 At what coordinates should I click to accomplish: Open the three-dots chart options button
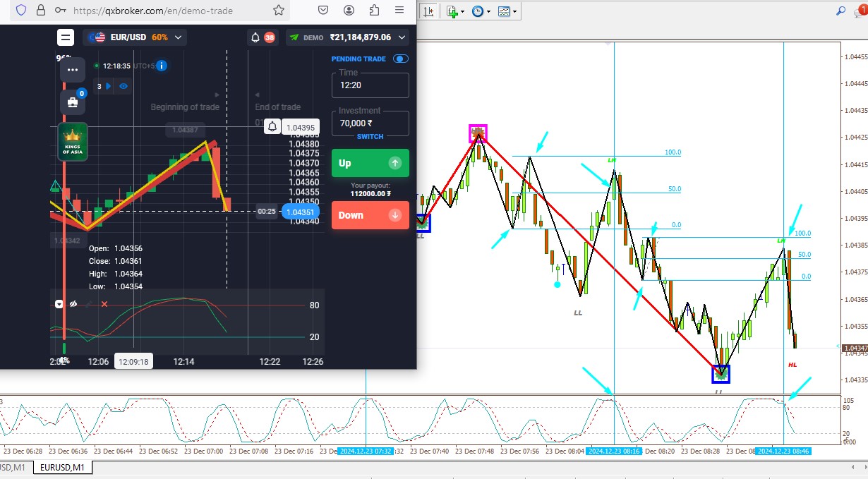[x=73, y=70]
